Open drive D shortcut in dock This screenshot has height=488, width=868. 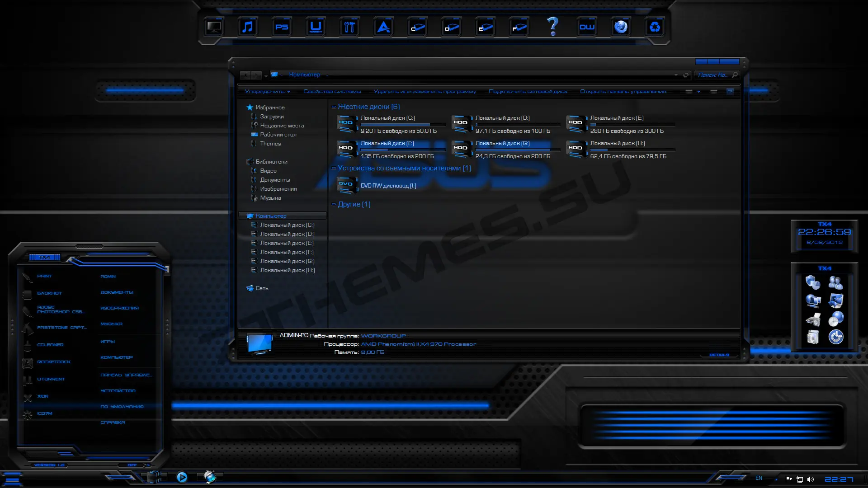(x=451, y=27)
